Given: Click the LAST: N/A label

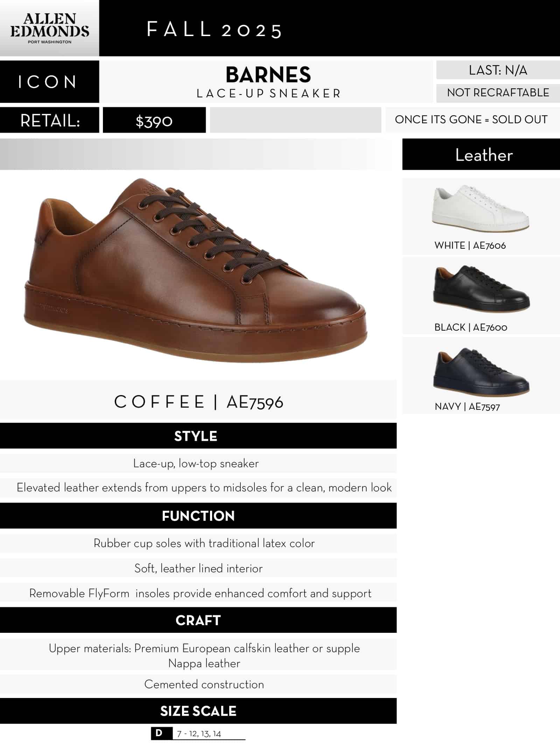Looking at the screenshot, I should [498, 70].
